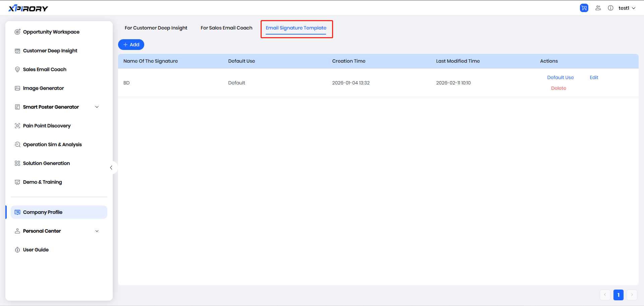
Task: Go to pagination page 1
Action: (618, 295)
